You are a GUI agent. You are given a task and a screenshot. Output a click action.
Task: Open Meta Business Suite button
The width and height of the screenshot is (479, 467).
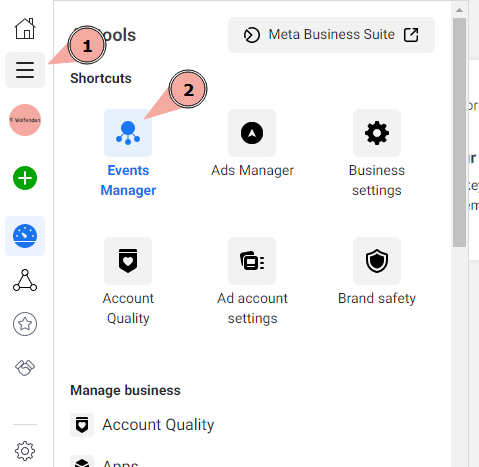331,35
